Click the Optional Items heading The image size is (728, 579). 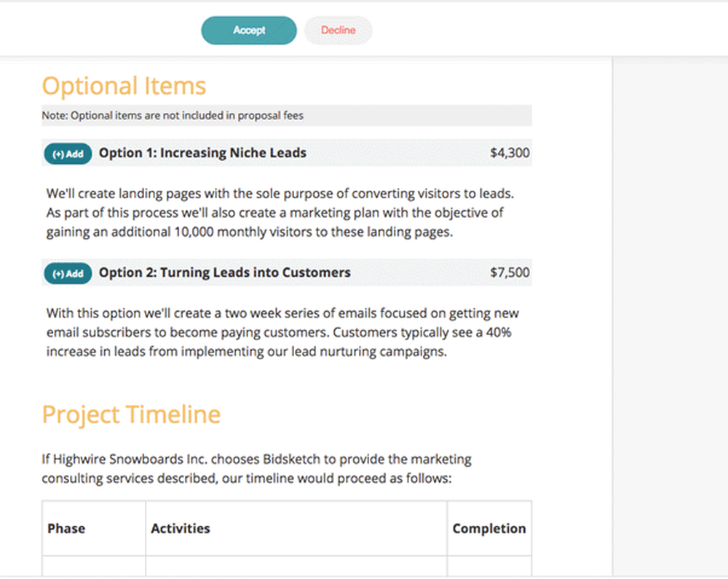click(124, 87)
